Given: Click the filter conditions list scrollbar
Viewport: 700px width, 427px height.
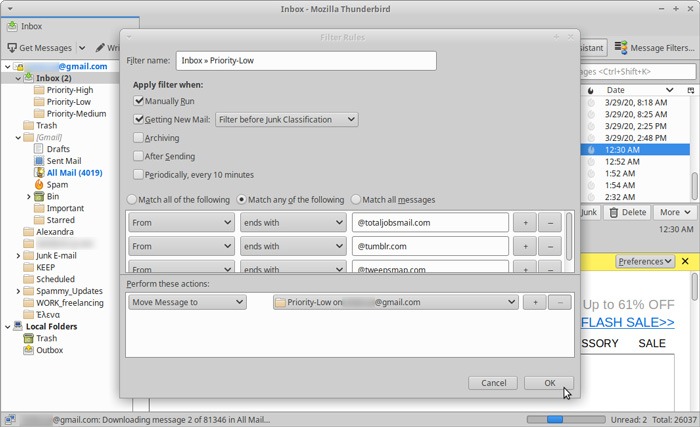Looking at the screenshot, I should [x=569, y=237].
